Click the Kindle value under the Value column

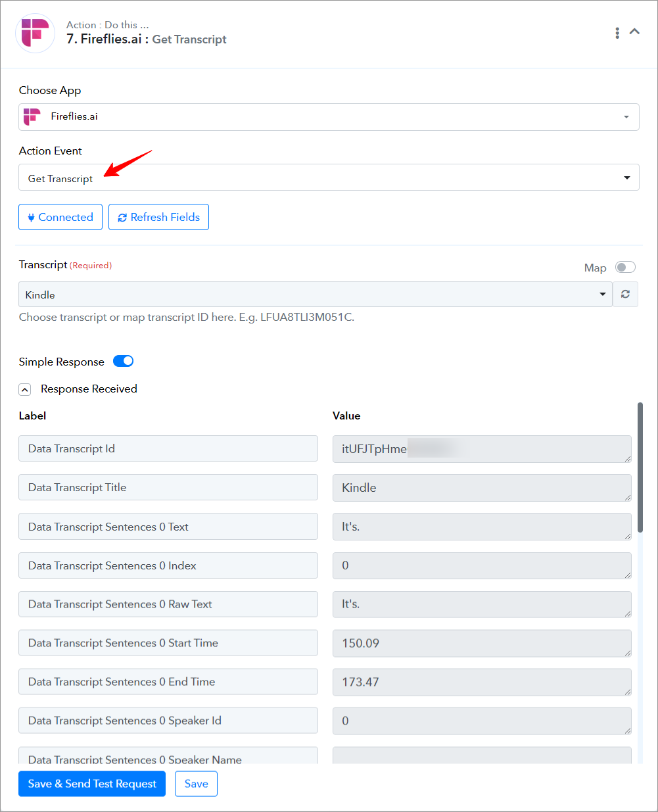482,488
